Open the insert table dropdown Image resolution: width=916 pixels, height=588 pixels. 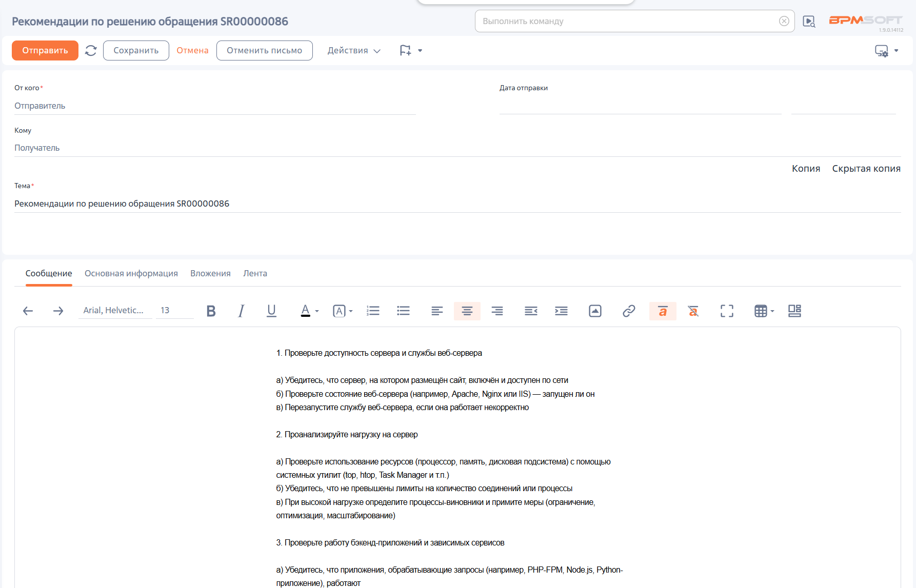click(x=764, y=311)
